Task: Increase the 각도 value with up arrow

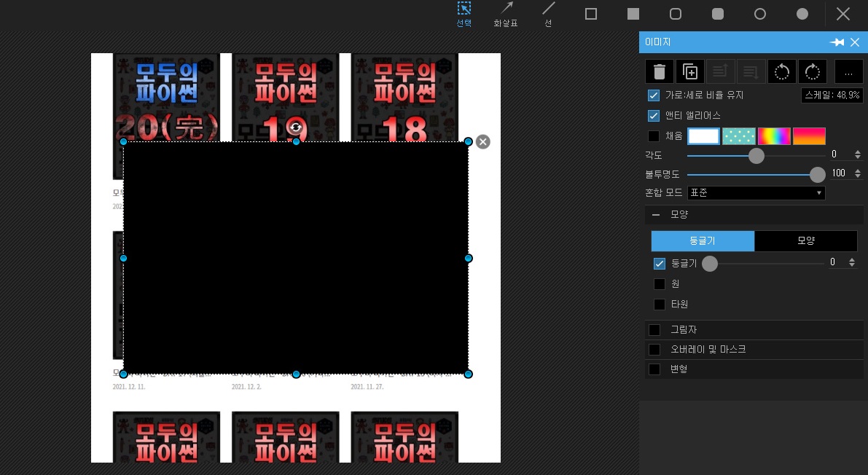Action: tap(858, 152)
